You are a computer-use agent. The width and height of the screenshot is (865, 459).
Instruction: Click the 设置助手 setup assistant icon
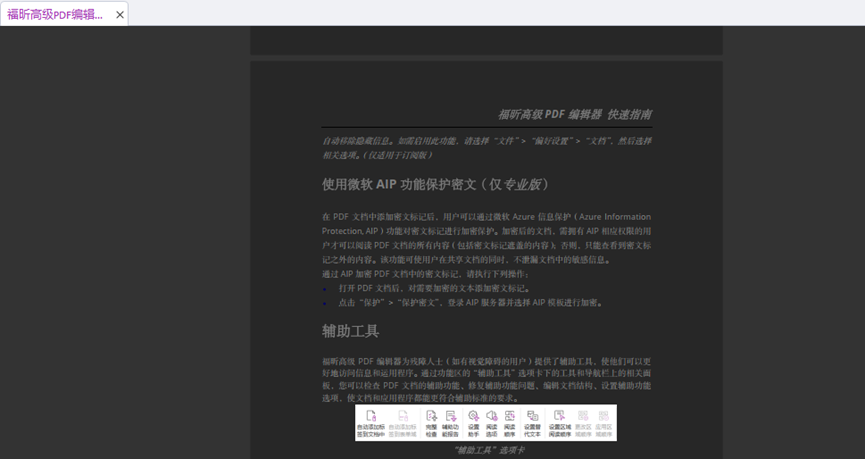point(474,422)
